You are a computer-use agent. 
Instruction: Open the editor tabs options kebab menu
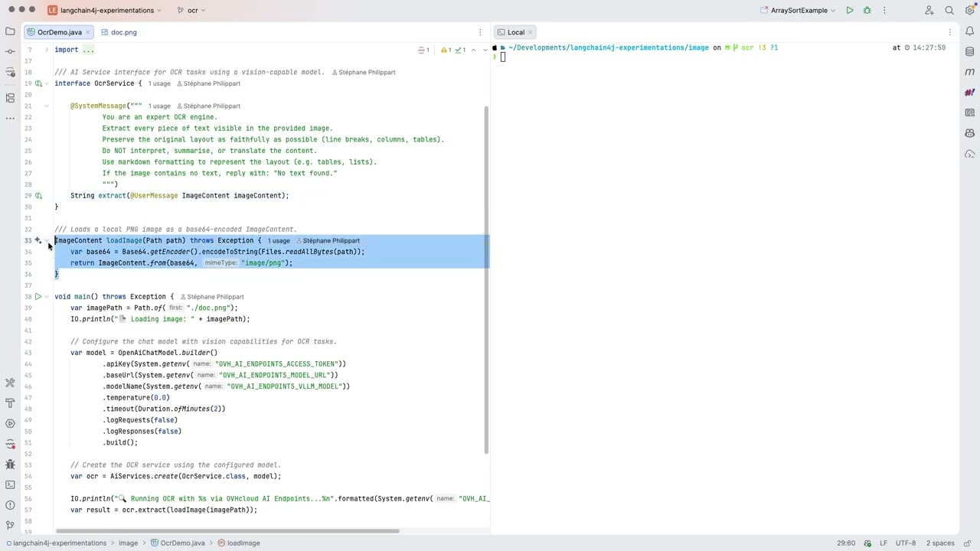coord(480,32)
